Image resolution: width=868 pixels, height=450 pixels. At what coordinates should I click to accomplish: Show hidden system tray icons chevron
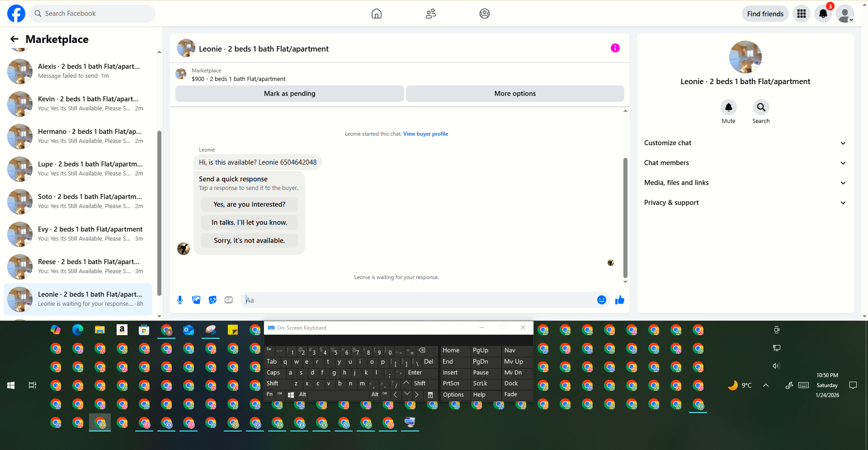click(766, 385)
